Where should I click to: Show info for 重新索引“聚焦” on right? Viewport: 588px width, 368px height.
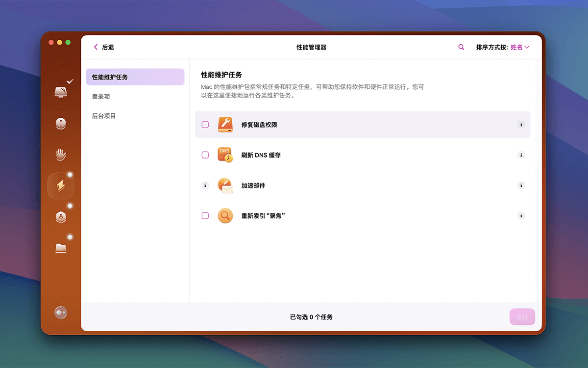tap(521, 216)
